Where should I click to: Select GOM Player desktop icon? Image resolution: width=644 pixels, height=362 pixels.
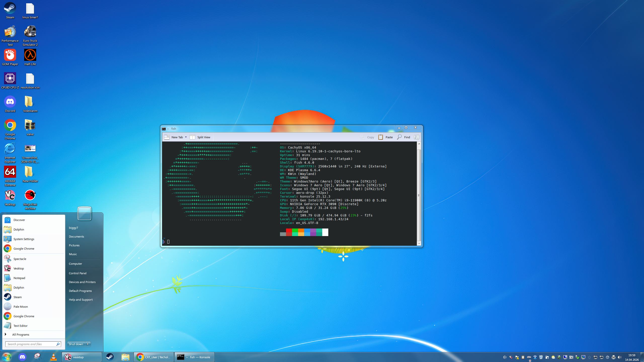coord(10,57)
